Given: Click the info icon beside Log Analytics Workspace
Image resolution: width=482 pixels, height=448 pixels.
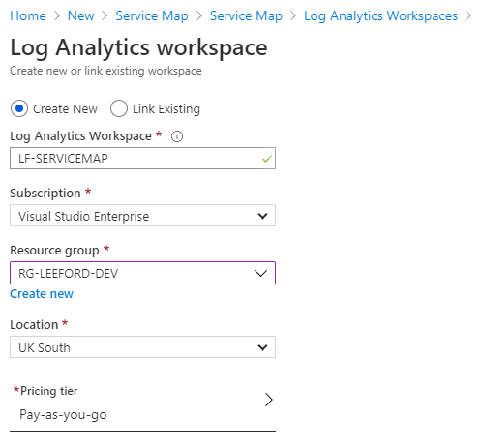Looking at the screenshot, I should pos(177,136).
